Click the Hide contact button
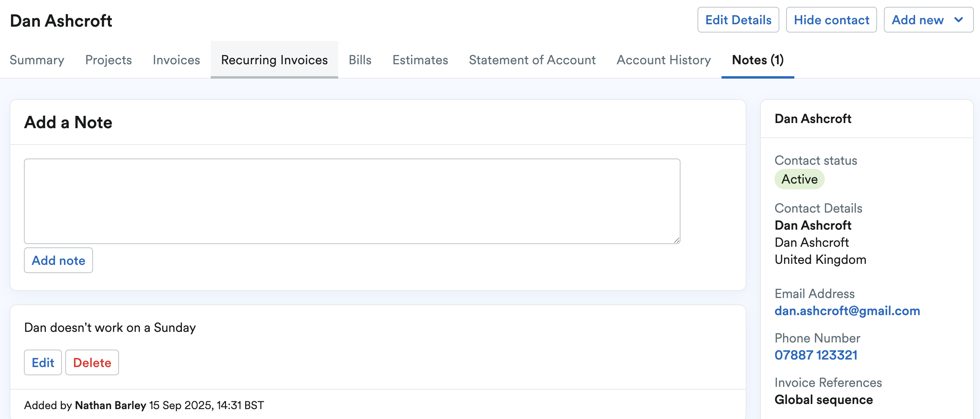This screenshot has width=980, height=419. pos(831,20)
